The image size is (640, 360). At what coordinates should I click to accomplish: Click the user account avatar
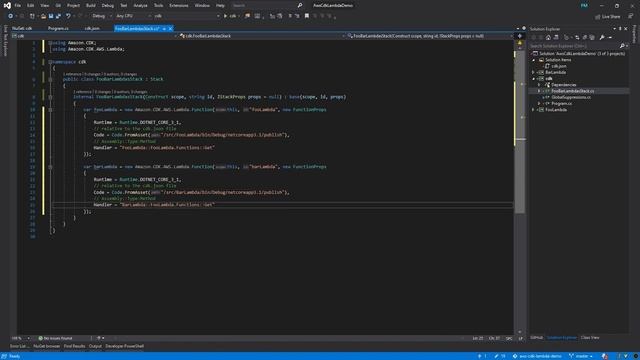[x=584, y=6]
